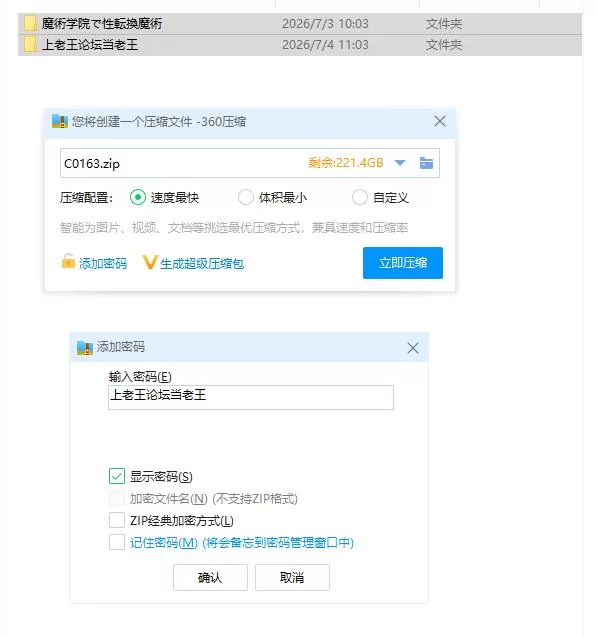Uncheck the 显示密码(S) checkbox
Image resolution: width=596 pixels, height=637 pixels.
click(x=117, y=476)
